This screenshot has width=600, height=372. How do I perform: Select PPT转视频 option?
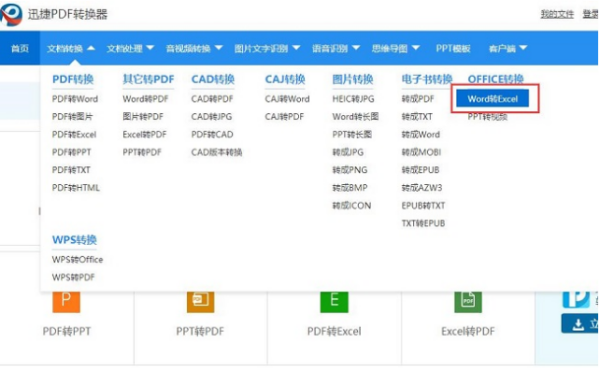tap(488, 116)
